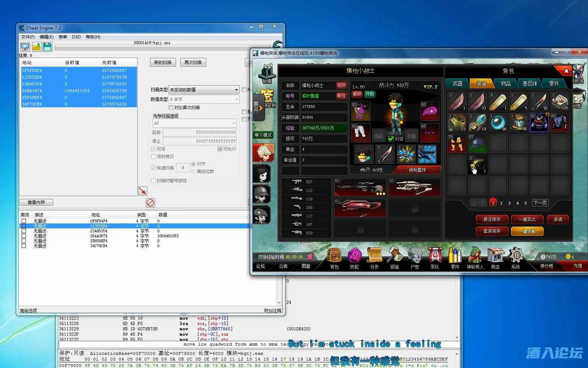Toggle the 时装 checkbox
The height and width of the screenshot is (368, 588).
391,139
